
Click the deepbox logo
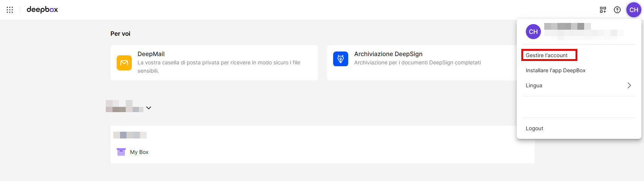(42, 10)
